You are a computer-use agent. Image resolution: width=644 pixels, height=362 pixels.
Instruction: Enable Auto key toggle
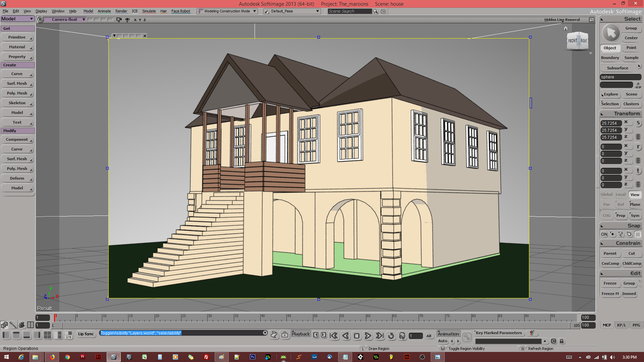(442, 341)
